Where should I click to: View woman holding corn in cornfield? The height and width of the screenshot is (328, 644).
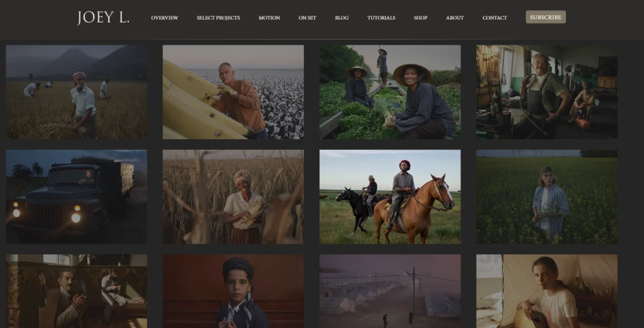pyautogui.click(x=233, y=196)
